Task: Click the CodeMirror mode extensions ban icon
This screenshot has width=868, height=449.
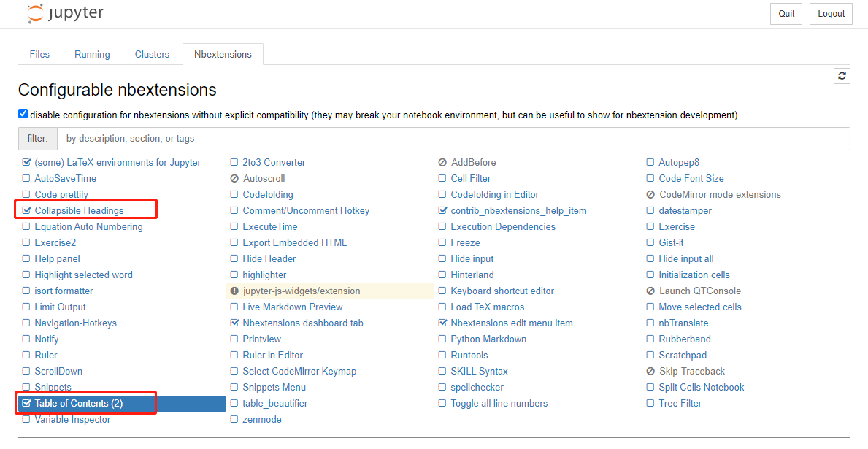Action: coord(650,195)
